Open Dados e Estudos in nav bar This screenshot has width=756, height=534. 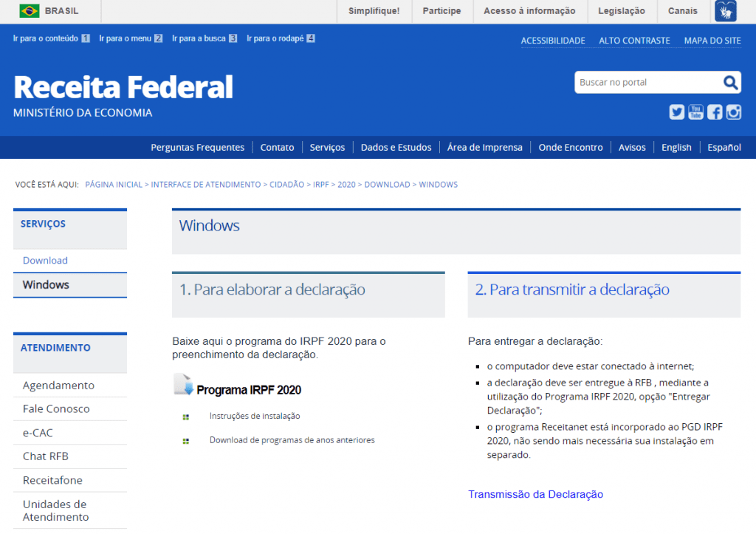pos(396,148)
